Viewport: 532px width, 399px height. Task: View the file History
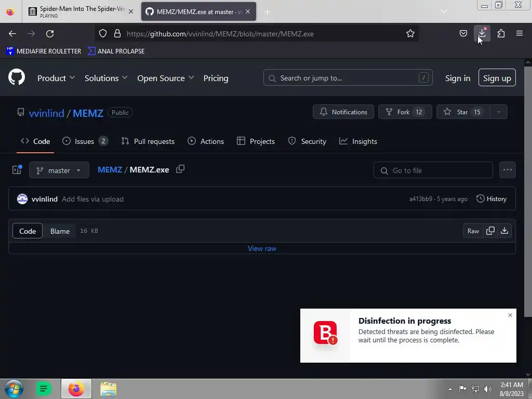click(491, 199)
